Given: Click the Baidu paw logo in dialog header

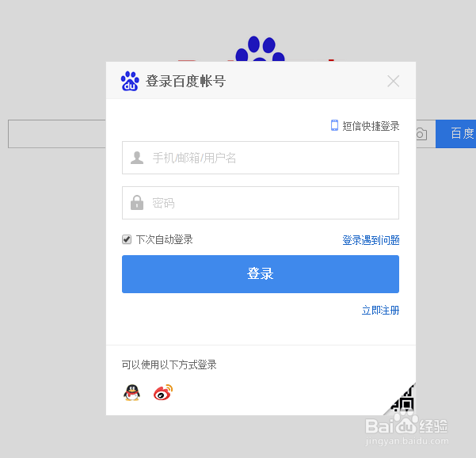Looking at the screenshot, I should pos(130,81).
